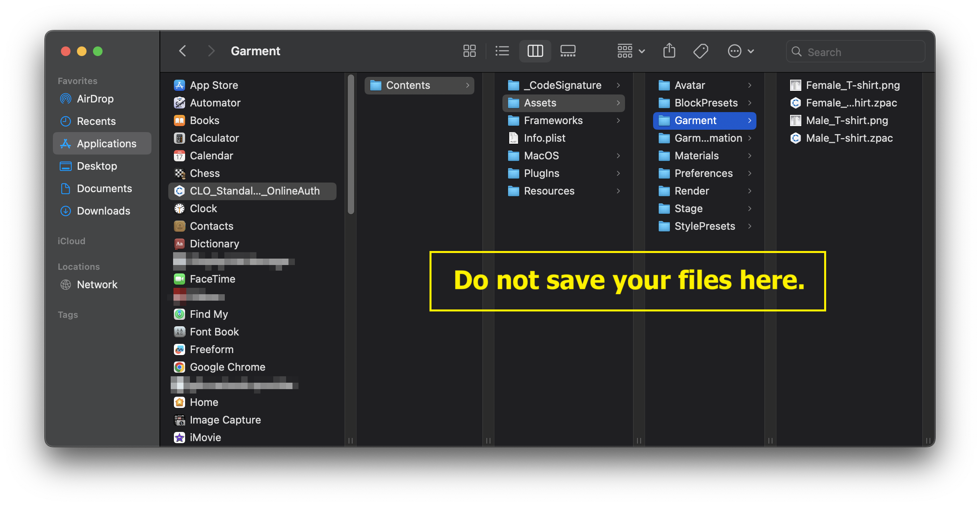This screenshot has height=506, width=980.
Task: Click the FaceTime app icon
Action: tap(179, 279)
